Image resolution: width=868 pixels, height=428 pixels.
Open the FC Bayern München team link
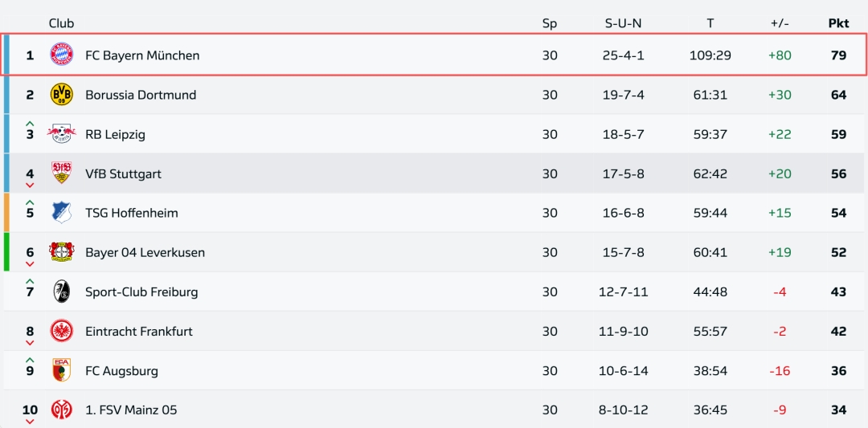point(142,55)
